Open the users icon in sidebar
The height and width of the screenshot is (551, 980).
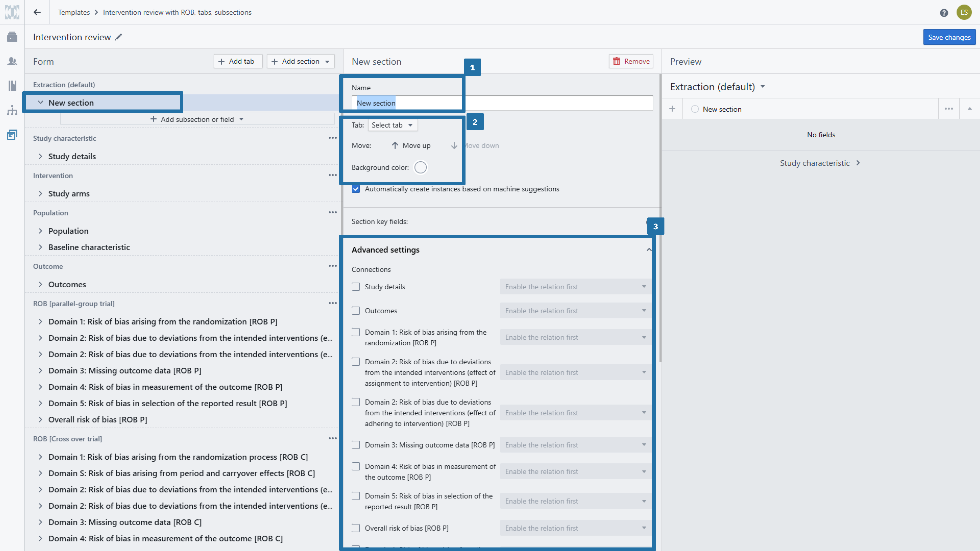12,61
